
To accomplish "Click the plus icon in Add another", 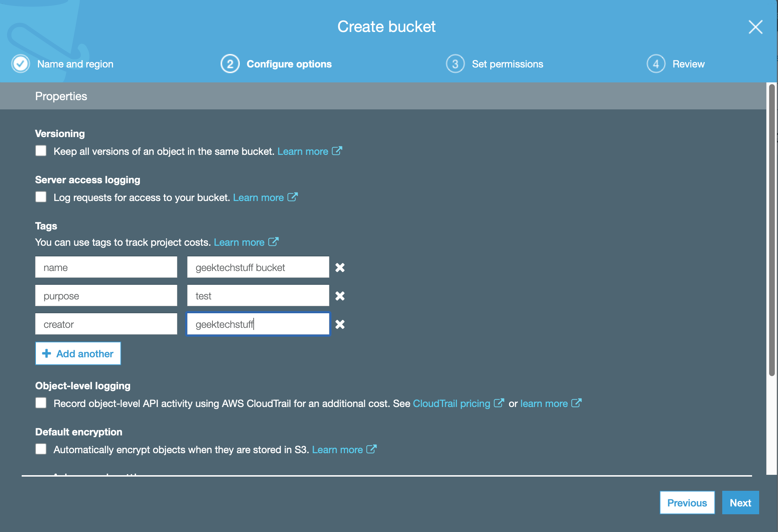I will [47, 353].
